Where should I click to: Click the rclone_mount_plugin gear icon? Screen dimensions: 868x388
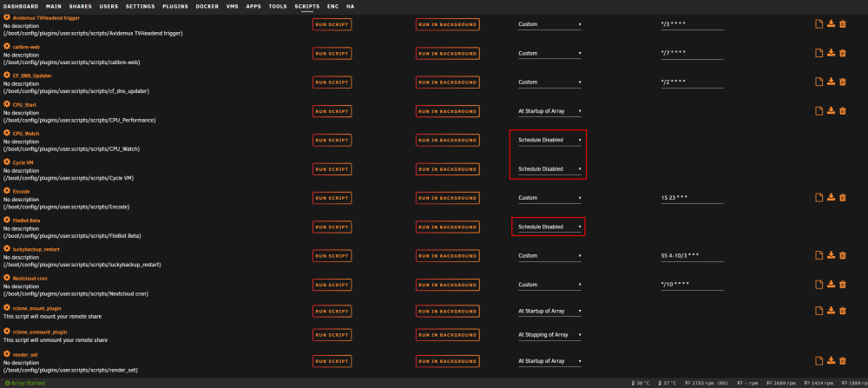pos(7,308)
